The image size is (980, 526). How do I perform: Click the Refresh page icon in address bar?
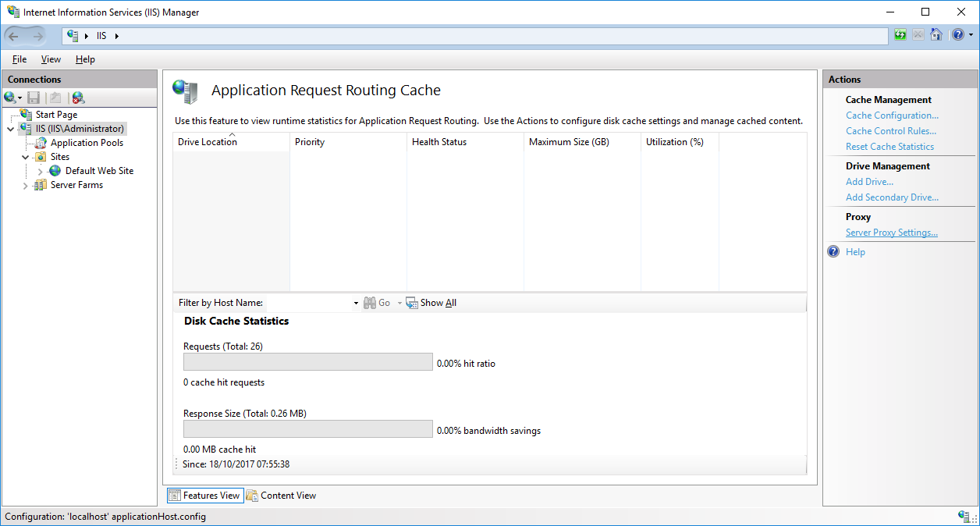(900, 35)
